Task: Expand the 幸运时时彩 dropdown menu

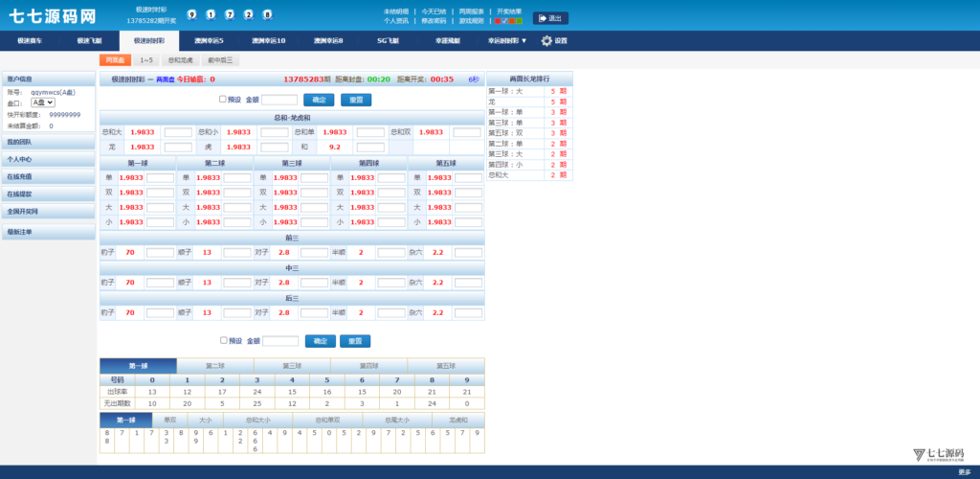Action: (507, 41)
